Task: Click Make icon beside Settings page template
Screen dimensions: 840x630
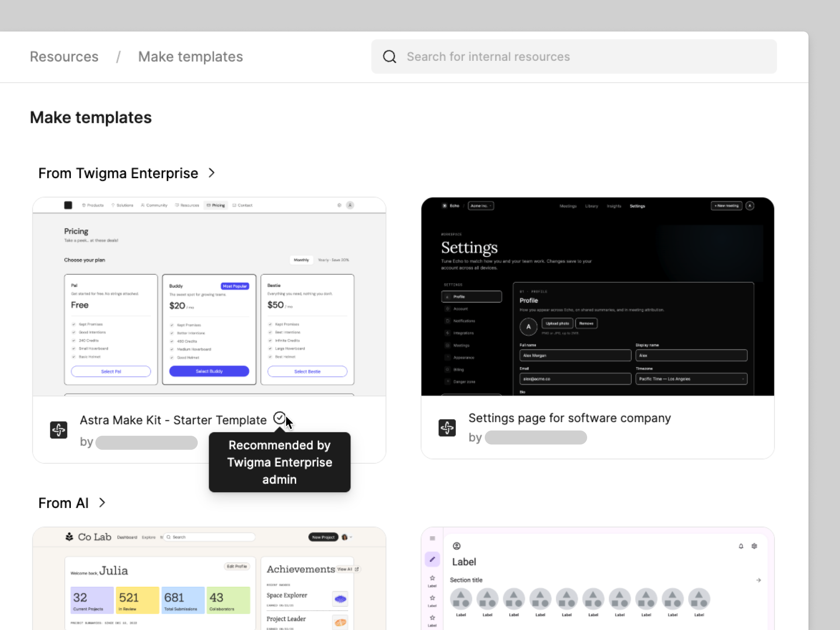Action: pyautogui.click(x=447, y=427)
